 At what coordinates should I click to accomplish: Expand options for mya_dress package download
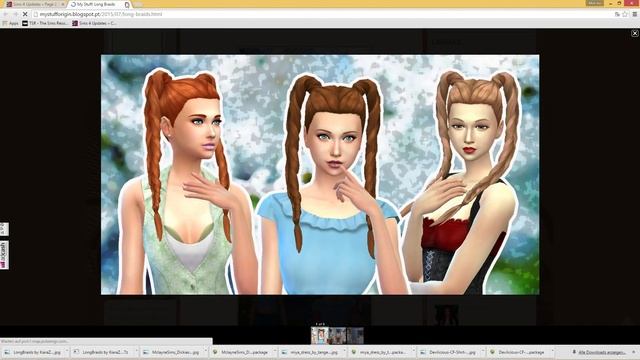pyautogui.click(x=414, y=352)
